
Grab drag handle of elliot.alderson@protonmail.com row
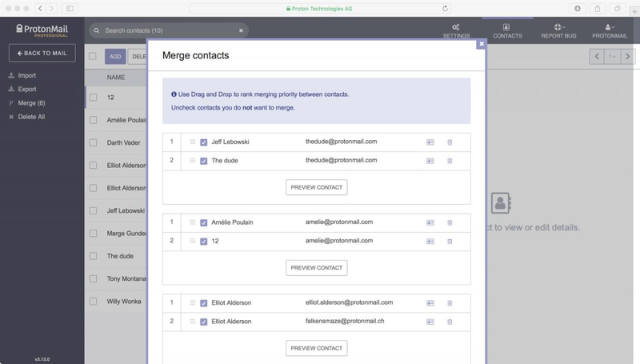(192, 302)
